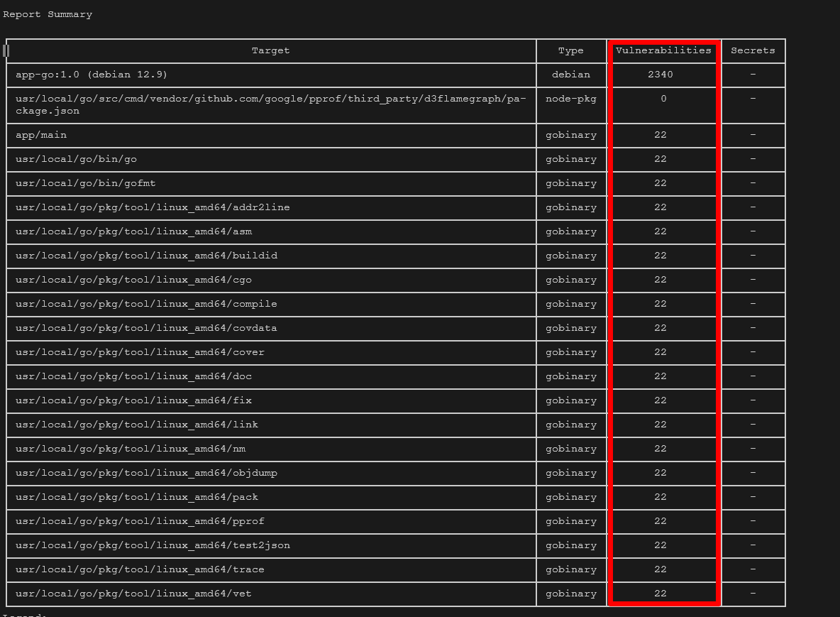Click the linux_amd64/pprof target entry

click(x=140, y=521)
